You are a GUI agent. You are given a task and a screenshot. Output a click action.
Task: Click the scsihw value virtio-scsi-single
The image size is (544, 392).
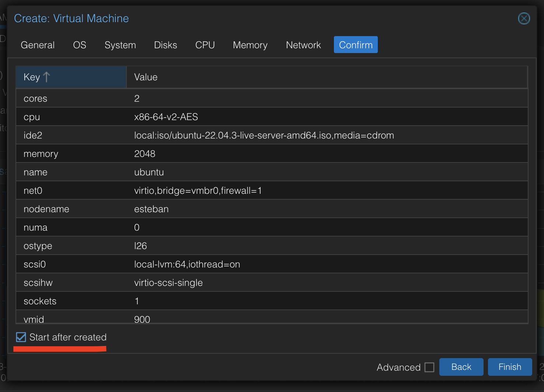168,283
